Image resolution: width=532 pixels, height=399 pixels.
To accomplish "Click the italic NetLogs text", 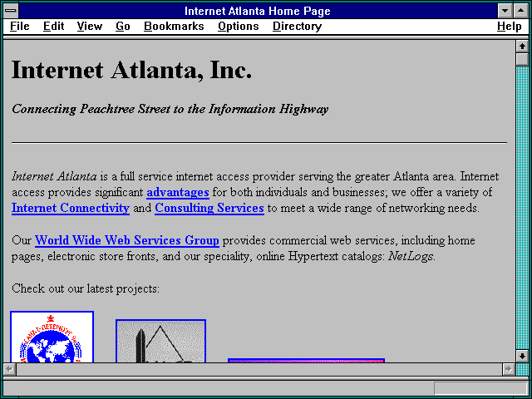I will click(x=410, y=256).
